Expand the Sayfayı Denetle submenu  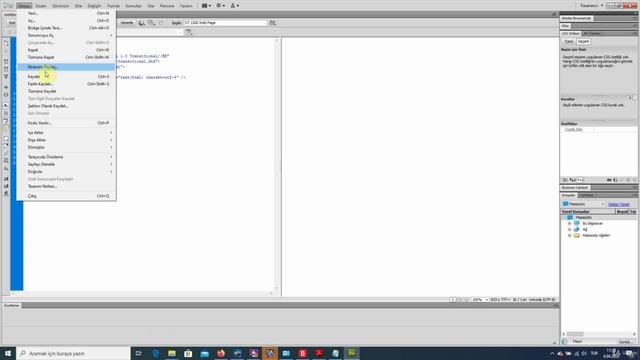(x=66, y=164)
